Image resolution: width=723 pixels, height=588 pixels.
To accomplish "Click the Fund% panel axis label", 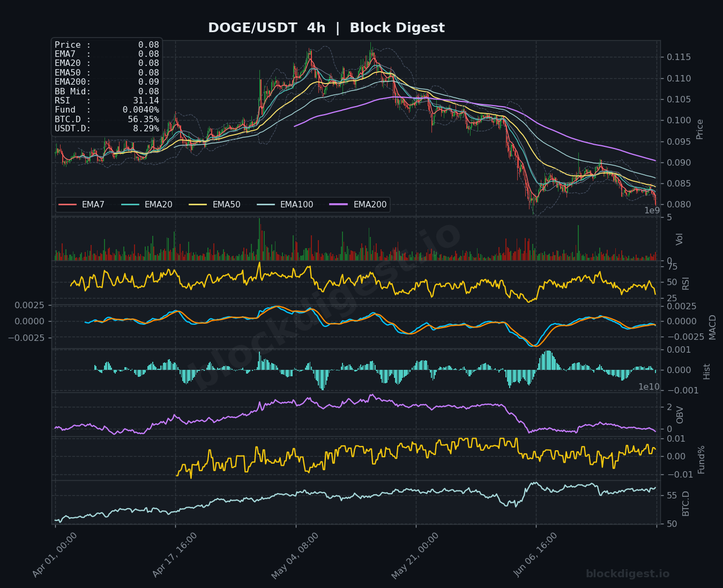I will click(x=701, y=460).
